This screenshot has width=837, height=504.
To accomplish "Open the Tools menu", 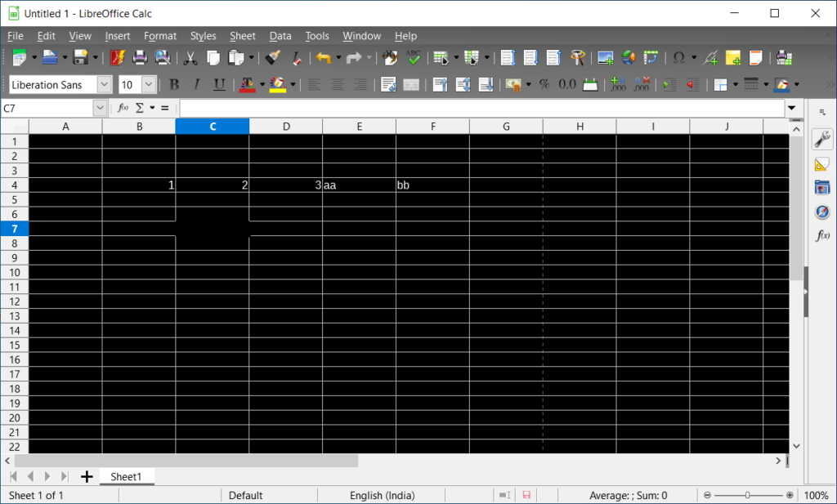I will (317, 36).
